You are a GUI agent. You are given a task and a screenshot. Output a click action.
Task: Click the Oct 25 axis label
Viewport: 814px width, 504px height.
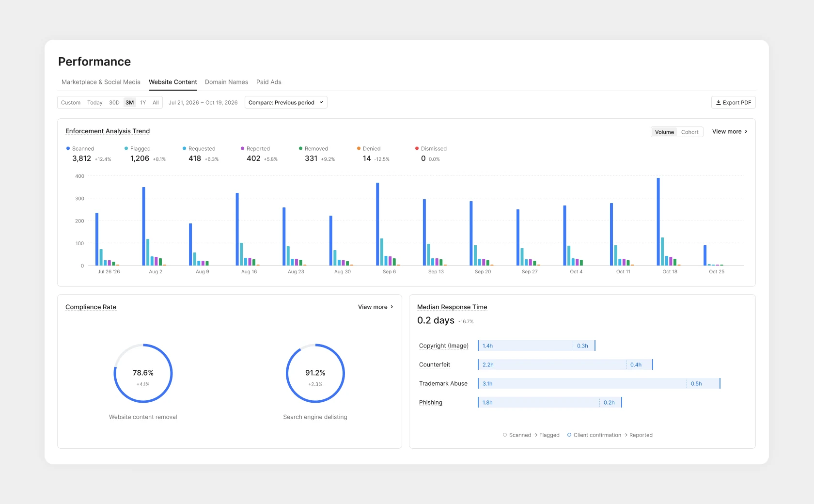[717, 271]
